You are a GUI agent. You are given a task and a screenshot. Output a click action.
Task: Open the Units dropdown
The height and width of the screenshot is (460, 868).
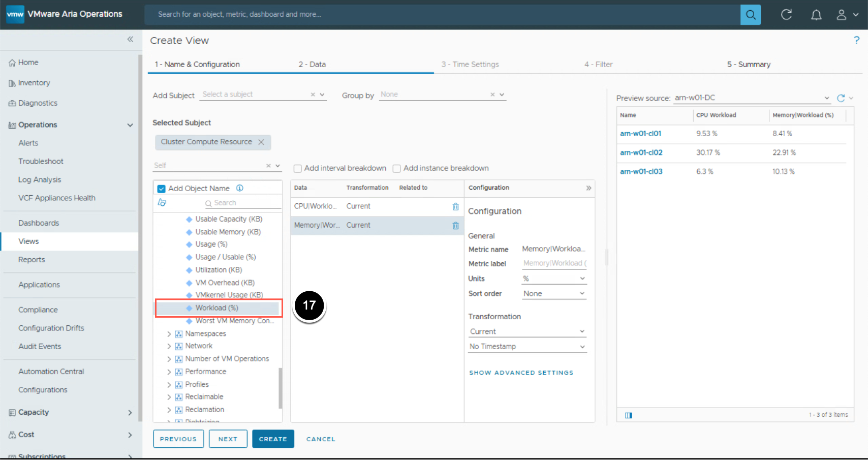tap(554, 279)
